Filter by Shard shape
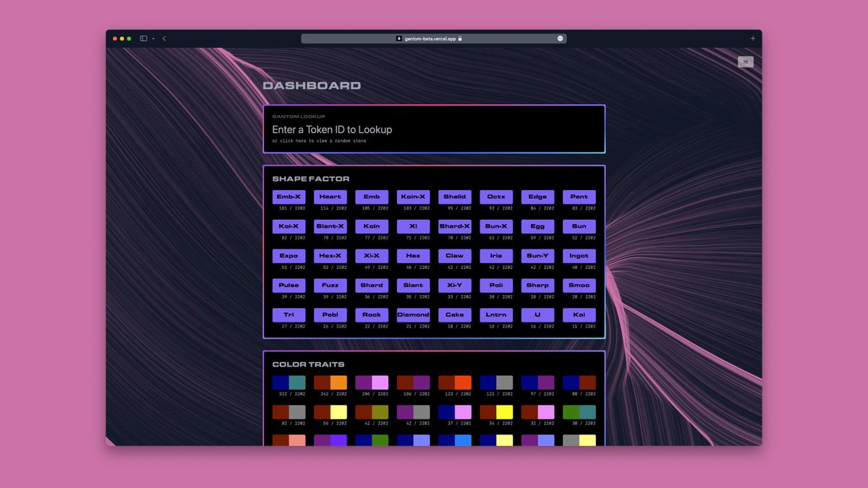This screenshot has height=488, width=868. pos(372,286)
